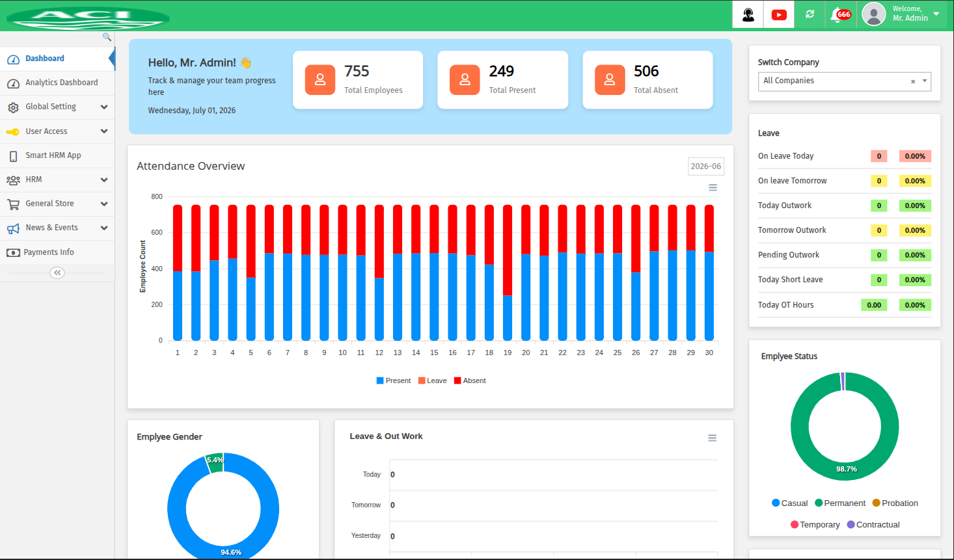Screen dimensions: 954x560
Task: Click the Smart HRM App phone icon
Action: (13, 156)
